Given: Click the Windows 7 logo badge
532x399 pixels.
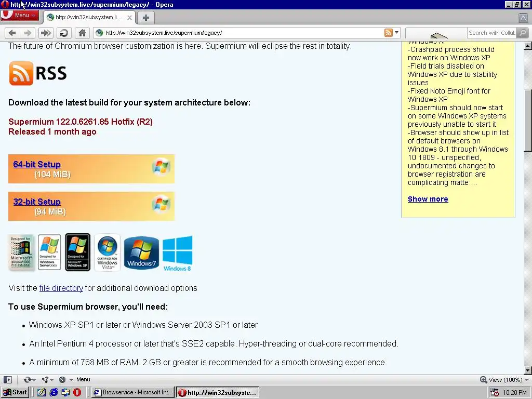Looking at the screenshot, I should coord(141,253).
